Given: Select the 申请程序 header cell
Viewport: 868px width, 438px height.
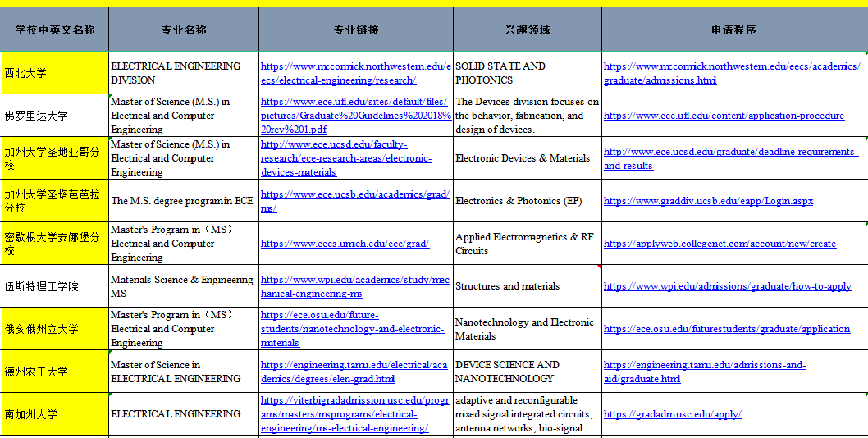Looking at the screenshot, I should point(734,30).
